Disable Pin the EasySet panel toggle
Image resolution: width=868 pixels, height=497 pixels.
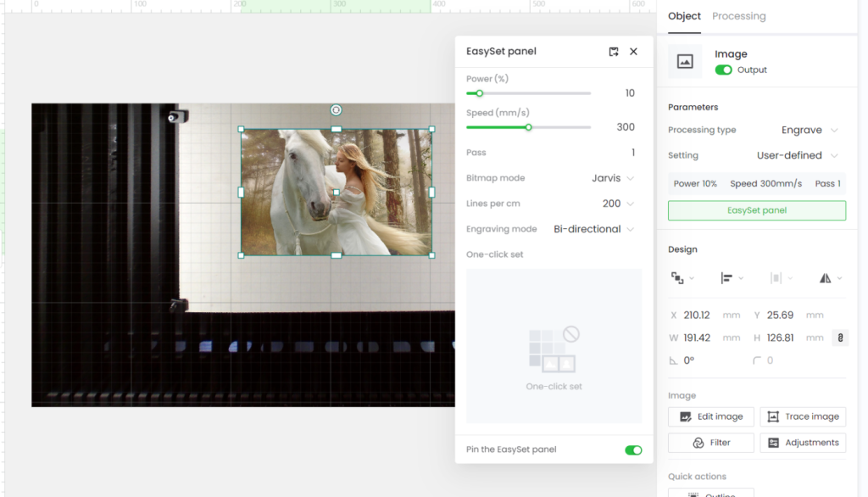point(633,450)
